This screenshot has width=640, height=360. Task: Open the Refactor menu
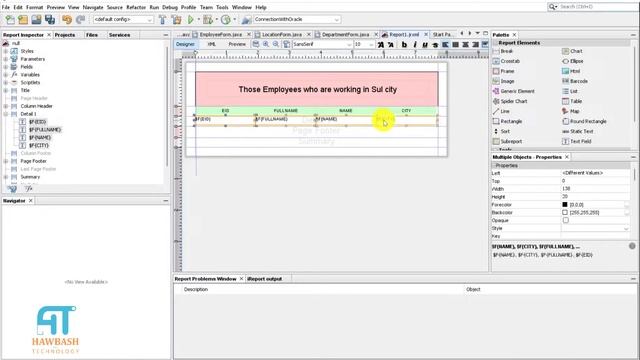136,7
